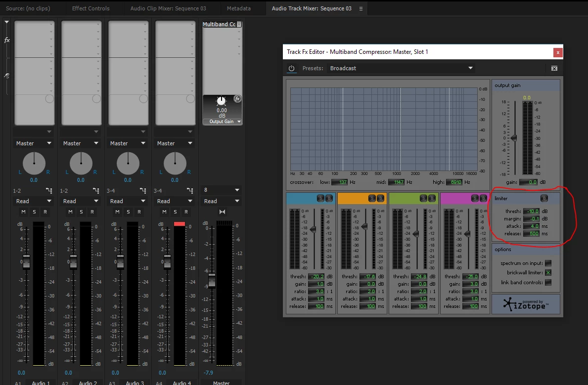This screenshot has height=385, width=588.
Task: Switch to the Effect Controls tab
Action: [91, 8]
